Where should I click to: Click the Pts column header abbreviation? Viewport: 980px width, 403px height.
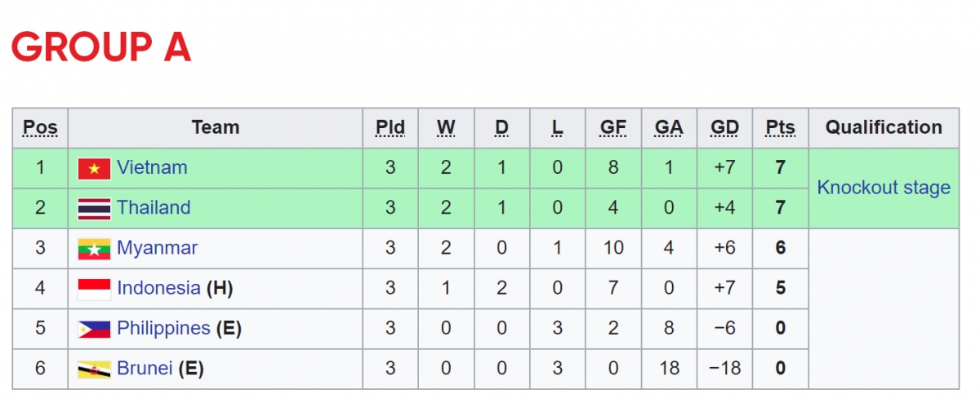780,127
